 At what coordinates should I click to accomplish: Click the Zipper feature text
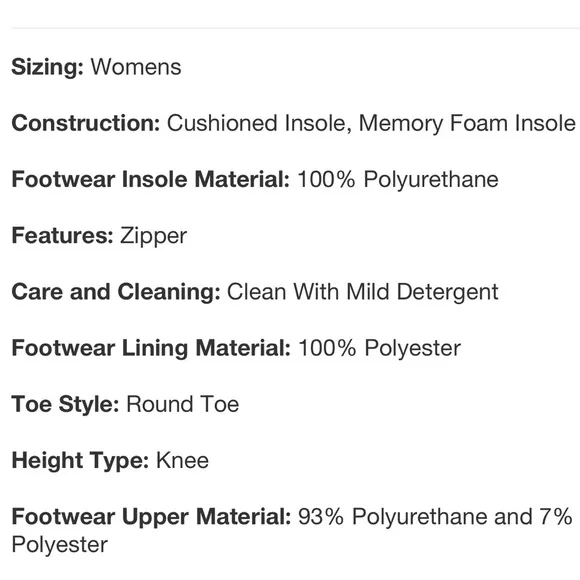click(x=154, y=236)
